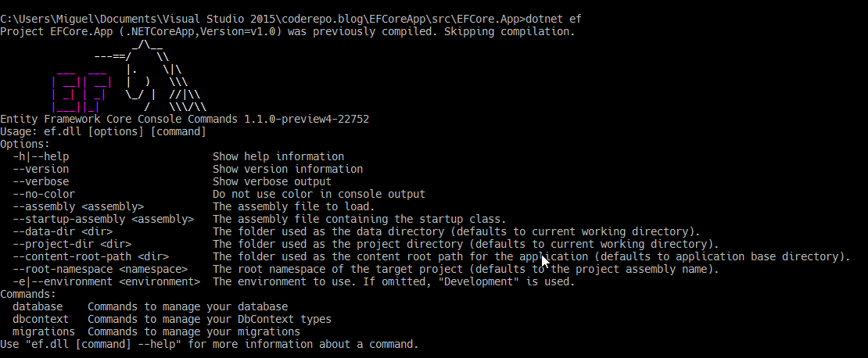Click the '--version' option line
Screen dimensions: 868x358
coord(41,169)
